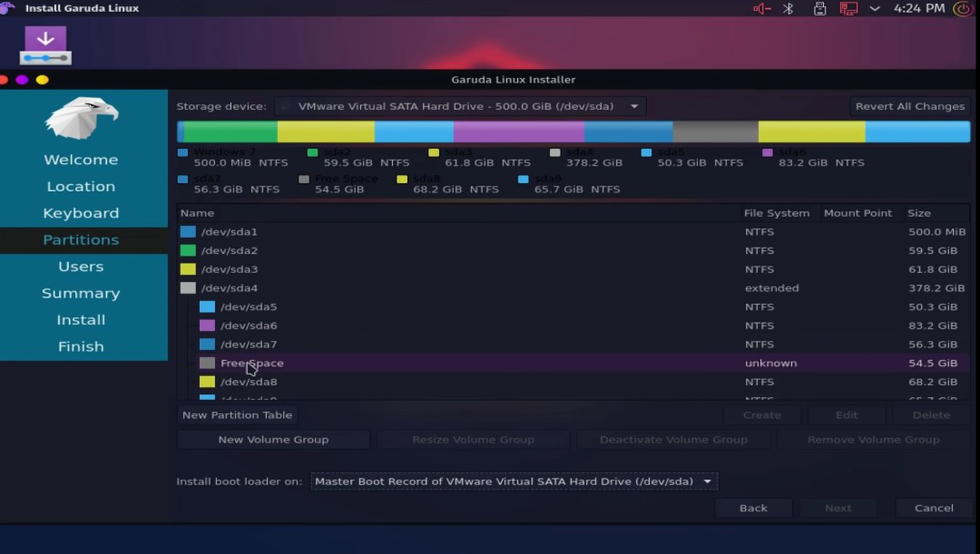The width and height of the screenshot is (980, 554).
Task: Click the removable drive tray icon
Action: (819, 8)
